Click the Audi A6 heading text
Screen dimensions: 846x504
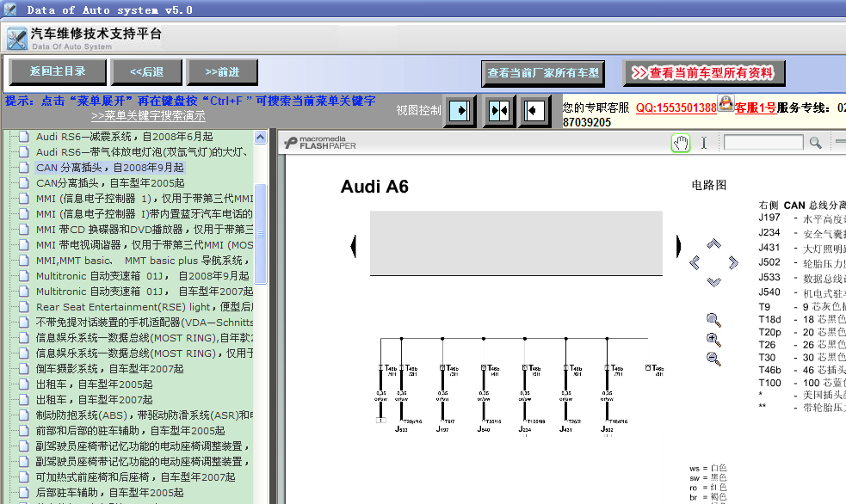(374, 187)
